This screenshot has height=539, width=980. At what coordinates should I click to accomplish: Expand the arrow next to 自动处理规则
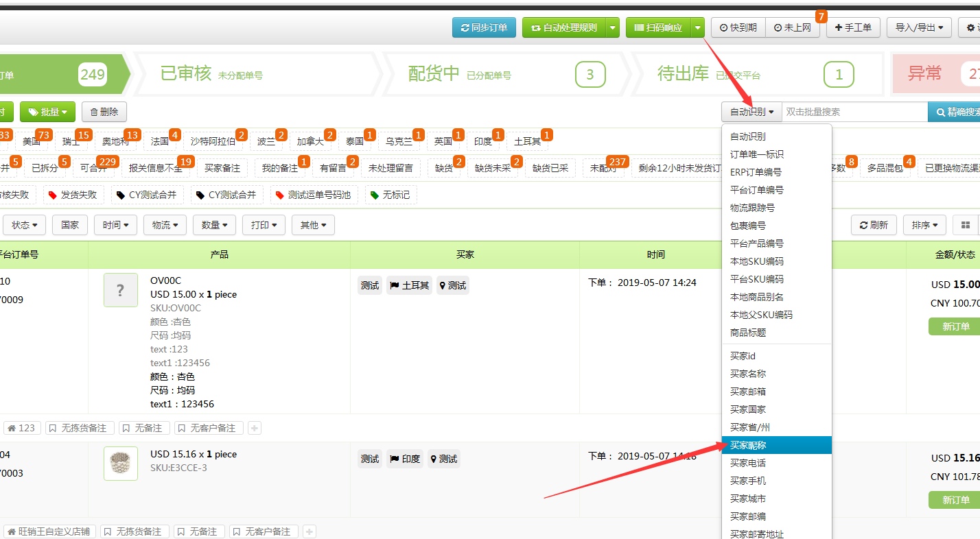coord(612,27)
